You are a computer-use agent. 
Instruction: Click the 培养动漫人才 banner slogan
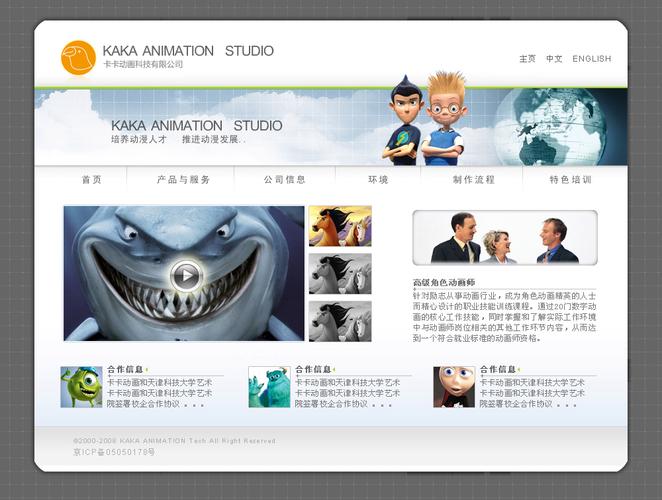click(139, 139)
